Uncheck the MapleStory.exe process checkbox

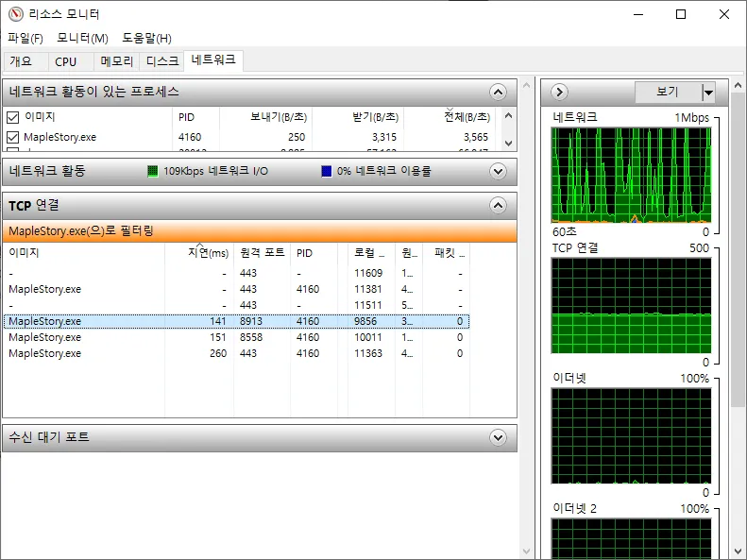point(13,137)
